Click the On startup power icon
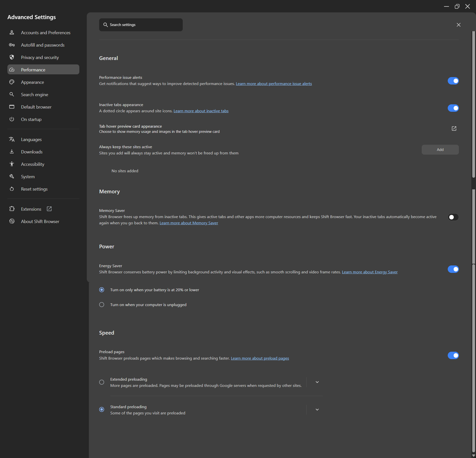The image size is (476, 458). 12,119
